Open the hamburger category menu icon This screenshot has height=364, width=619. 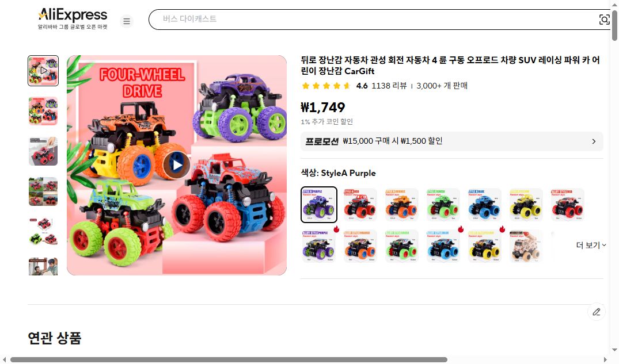tap(126, 21)
